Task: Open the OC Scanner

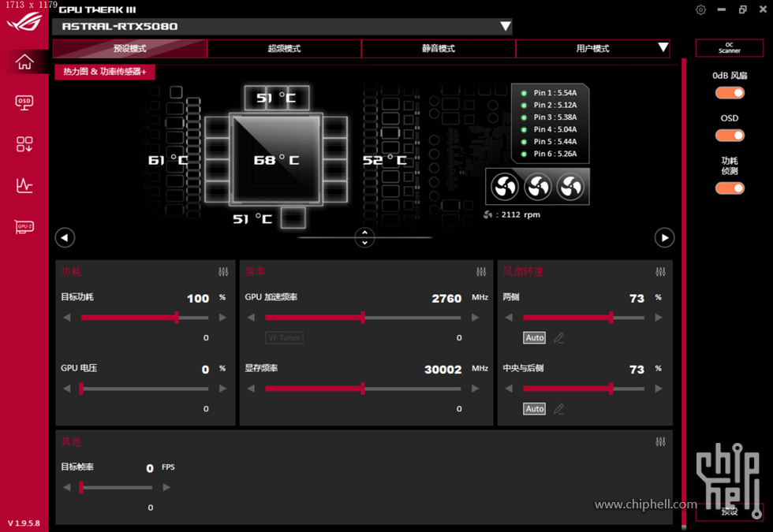Action: point(730,48)
